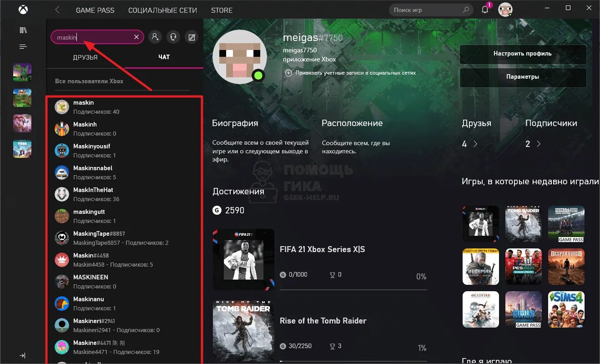Select user MaskingTape#8857
Screen dimensions: 600x364
click(x=125, y=238)
